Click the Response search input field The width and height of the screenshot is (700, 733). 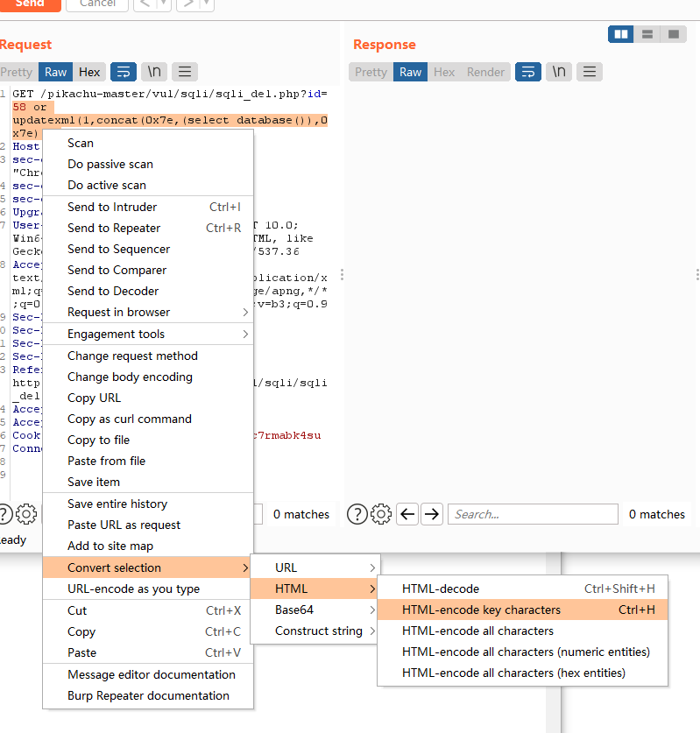(x=533, y=514)
